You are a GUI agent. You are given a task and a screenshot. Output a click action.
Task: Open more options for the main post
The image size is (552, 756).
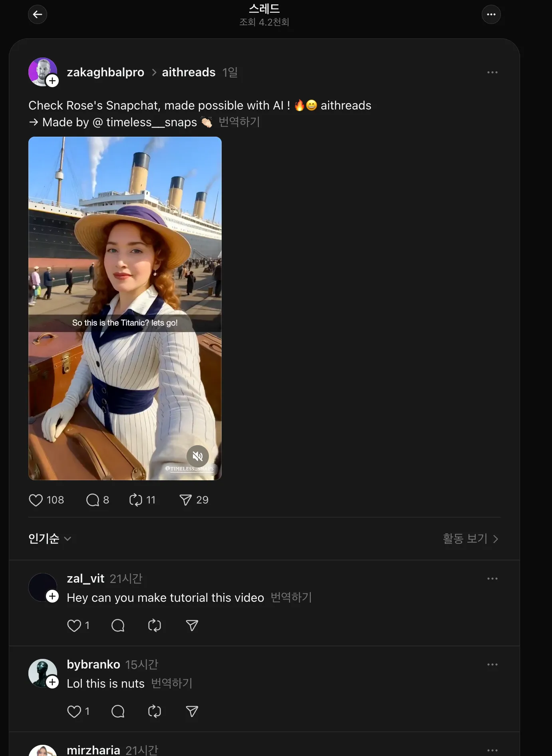point(492,72)
